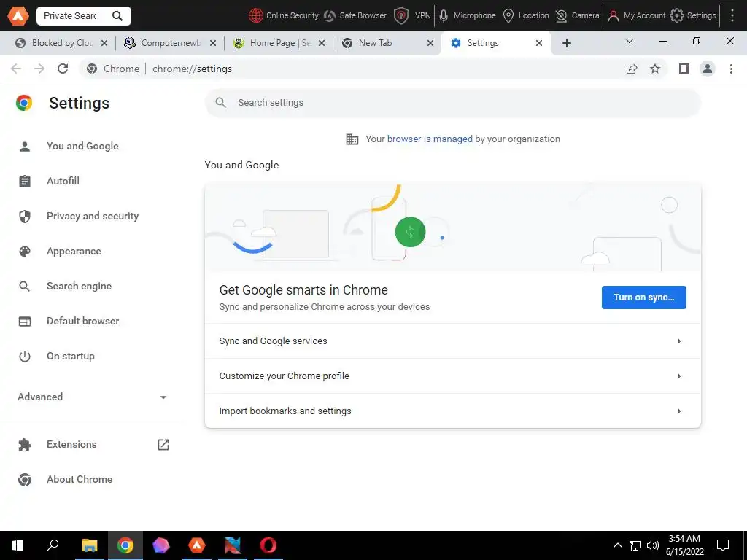Screen dimensions: 747x560
Task: Close the New Tab tab
Action: (430, 43)
